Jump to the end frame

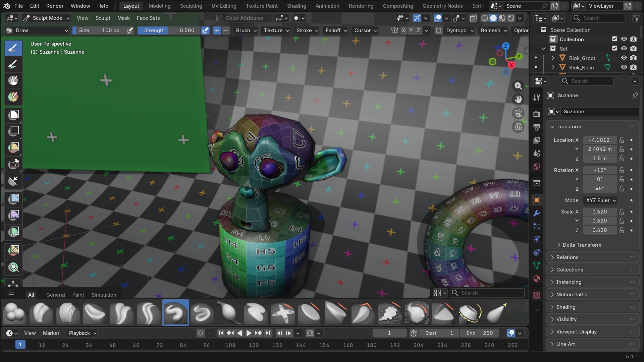click(267, 333)
